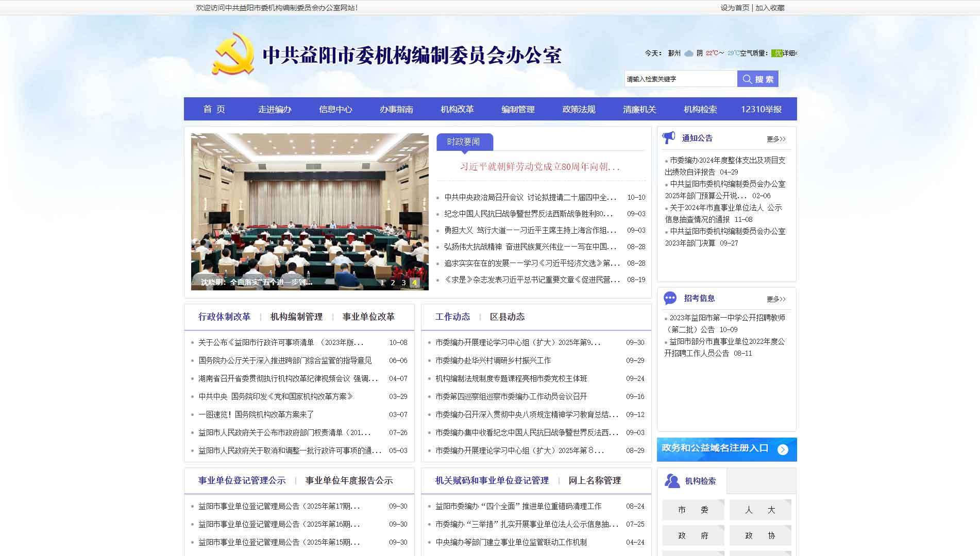Click the party emblem logo in the header
Screen dimensions: 980x556
233,54
